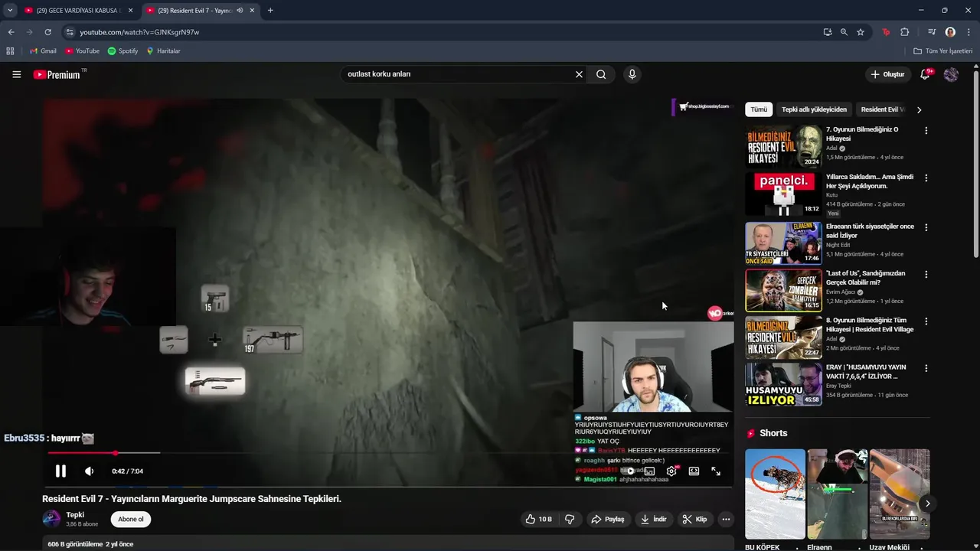Switch to theater mode
Viewport: 980px width, 551px height.
click(694, 471)
